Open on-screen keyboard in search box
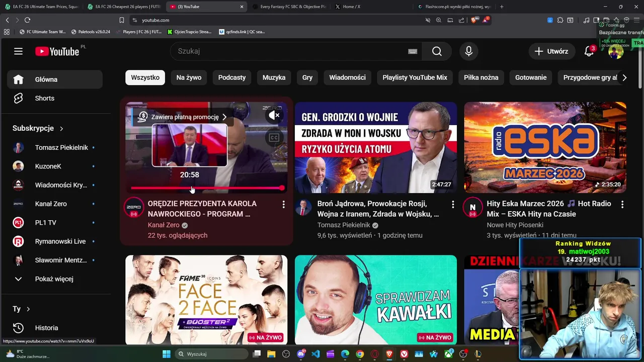The width and height of the screenshot is (644, 362). click(x=413, y=51)
